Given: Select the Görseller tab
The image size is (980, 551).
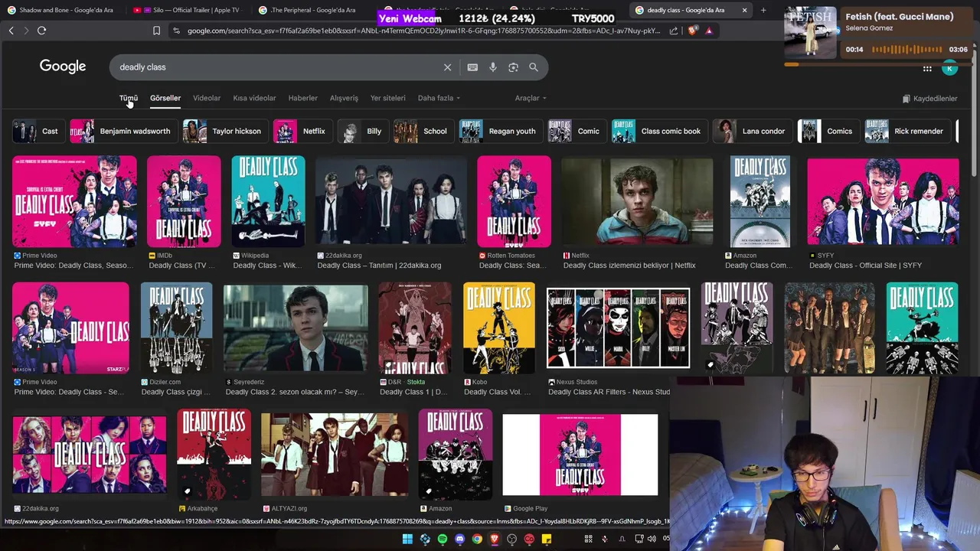Looking at the screenshot, I should point(165,98).
